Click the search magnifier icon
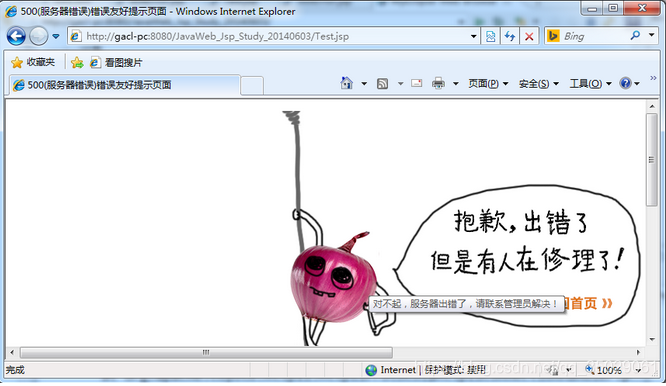This screenshot has height=386, width=666. (635, 36)
